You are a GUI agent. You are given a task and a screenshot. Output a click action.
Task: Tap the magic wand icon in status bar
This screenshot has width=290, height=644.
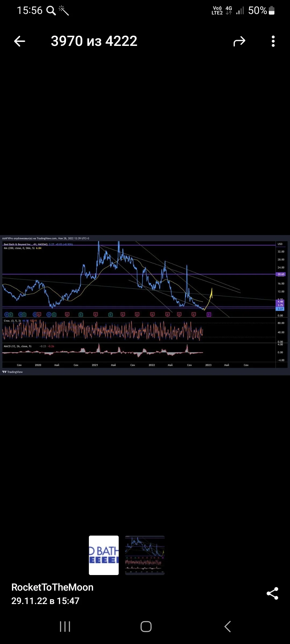(64, 10)
